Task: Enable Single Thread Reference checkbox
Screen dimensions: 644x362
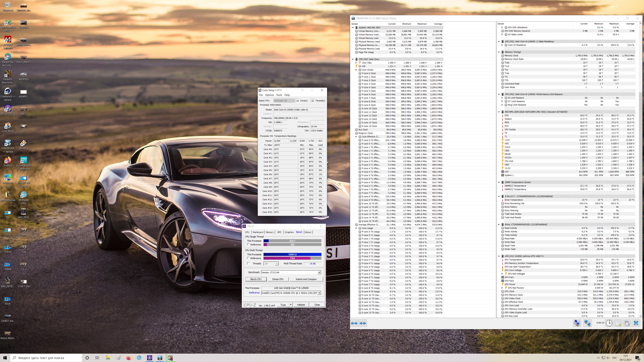Action: tap(248, 245)
